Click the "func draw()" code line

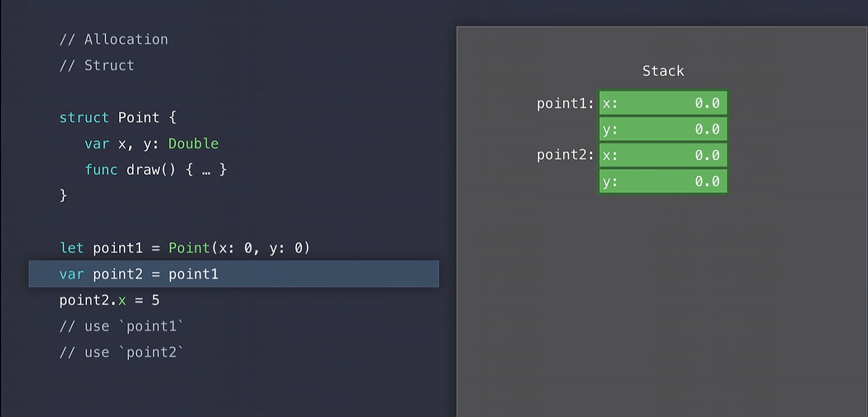pos(155,169)
